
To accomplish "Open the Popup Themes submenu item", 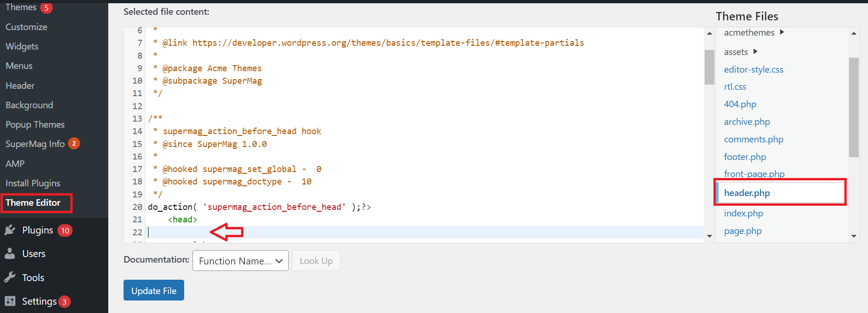I will pos(35,124).
